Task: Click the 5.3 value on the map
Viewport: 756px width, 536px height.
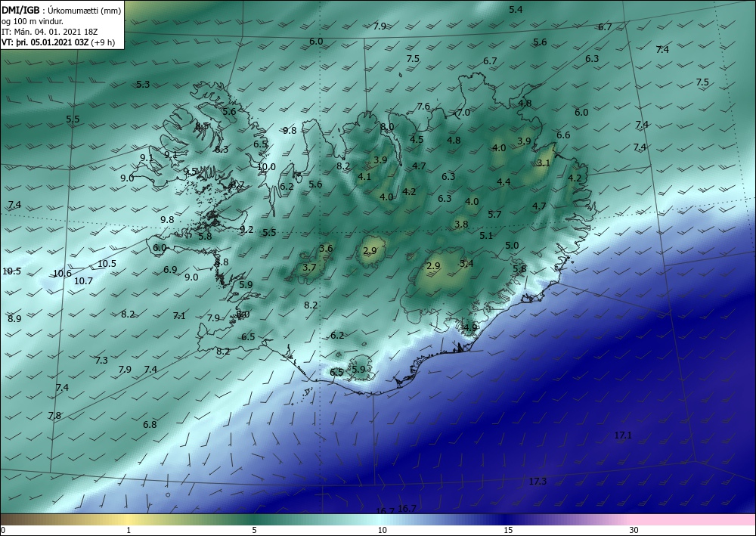Action: 143,85
